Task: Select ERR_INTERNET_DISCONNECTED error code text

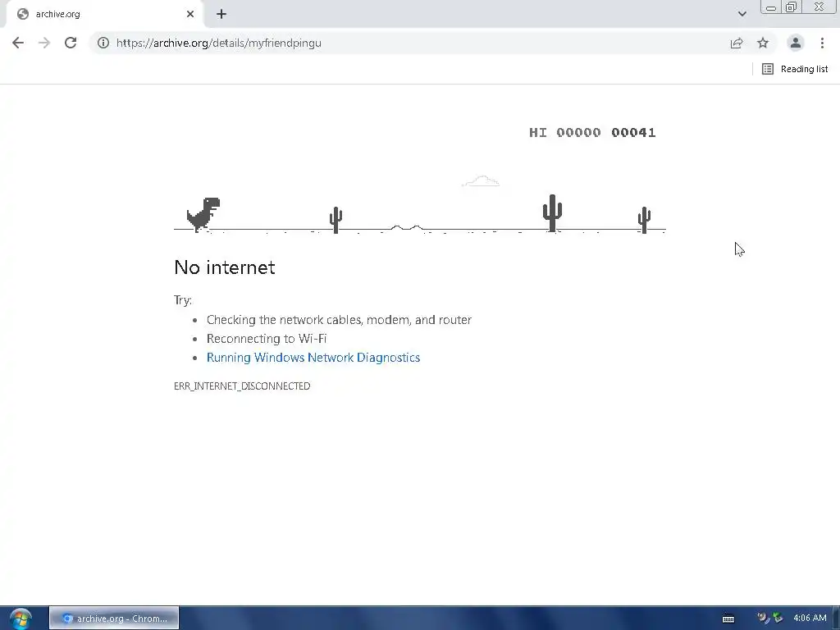Action: [x=242, y=386]
